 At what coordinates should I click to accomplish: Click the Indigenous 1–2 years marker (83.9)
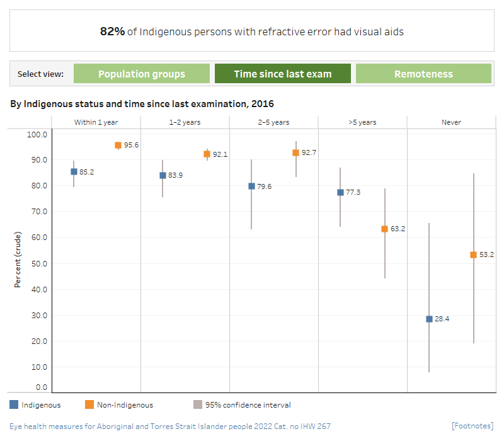click(x=163, y=175)
